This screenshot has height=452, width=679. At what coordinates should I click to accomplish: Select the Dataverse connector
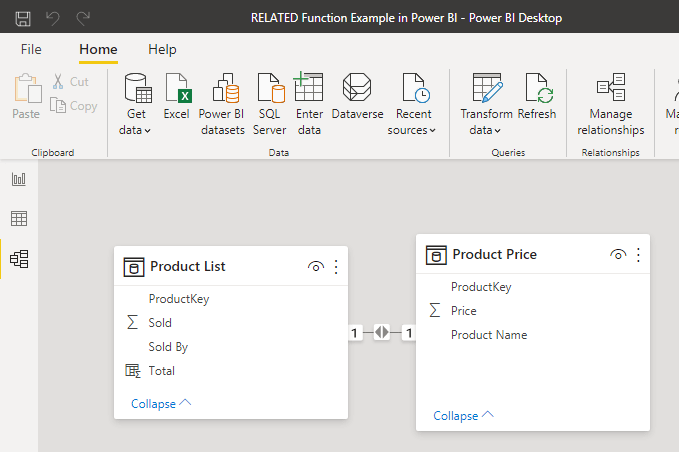click(357, 96)
